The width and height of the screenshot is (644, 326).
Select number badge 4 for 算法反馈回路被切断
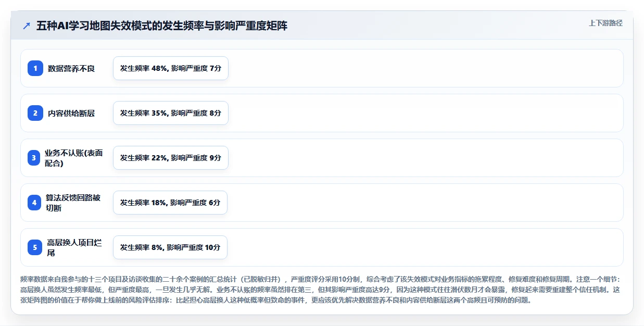tap(34, 203)
